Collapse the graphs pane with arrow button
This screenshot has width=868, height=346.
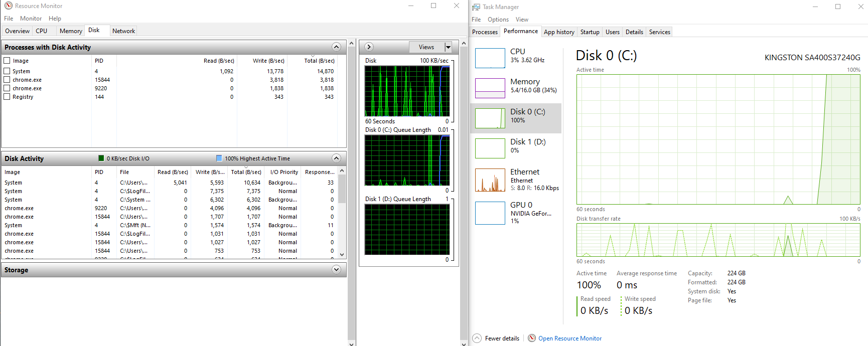tap(369, 47)
